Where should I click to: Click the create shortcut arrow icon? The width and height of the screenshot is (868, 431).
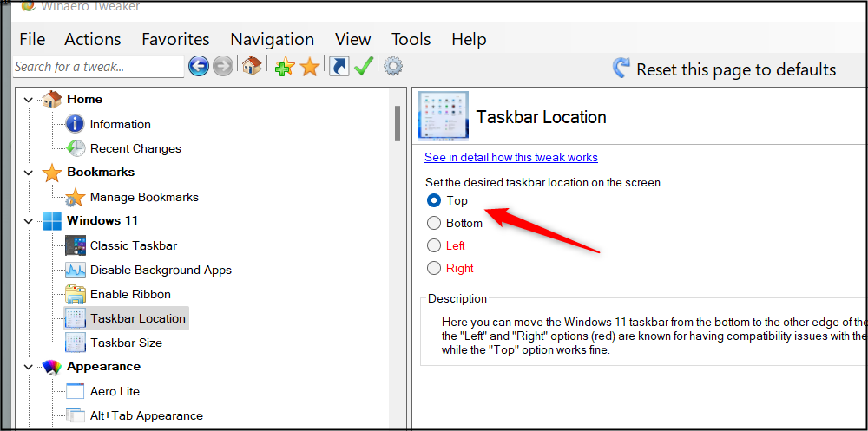click(339, 67)
